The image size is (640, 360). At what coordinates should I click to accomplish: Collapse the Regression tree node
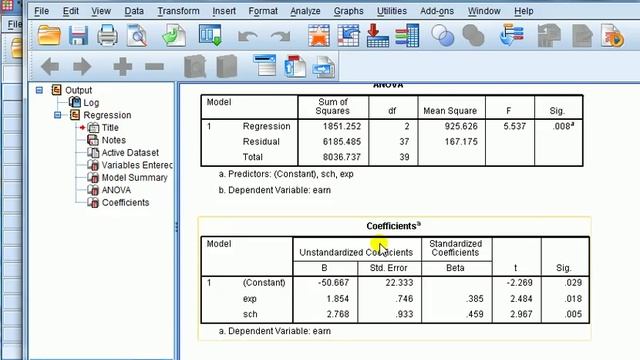58,115
